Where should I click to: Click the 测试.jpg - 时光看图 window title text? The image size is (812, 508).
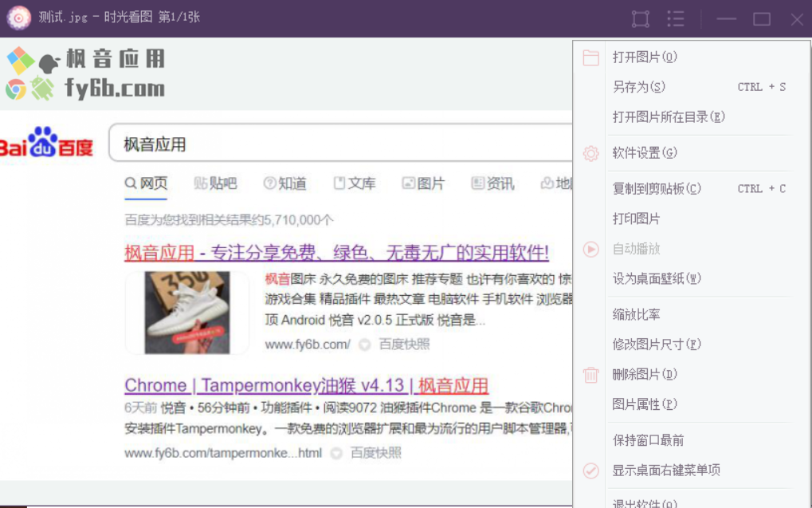(119, 17)
